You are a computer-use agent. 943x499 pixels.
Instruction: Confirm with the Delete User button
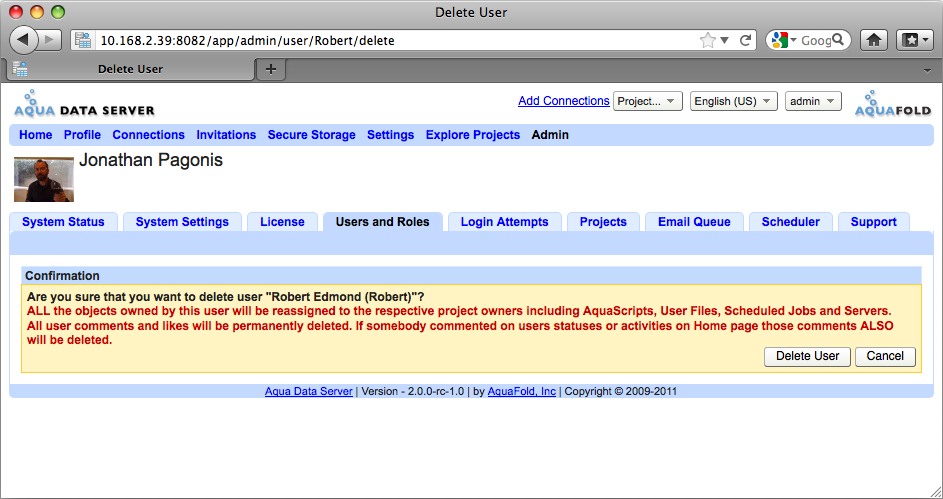coord(807,357)
